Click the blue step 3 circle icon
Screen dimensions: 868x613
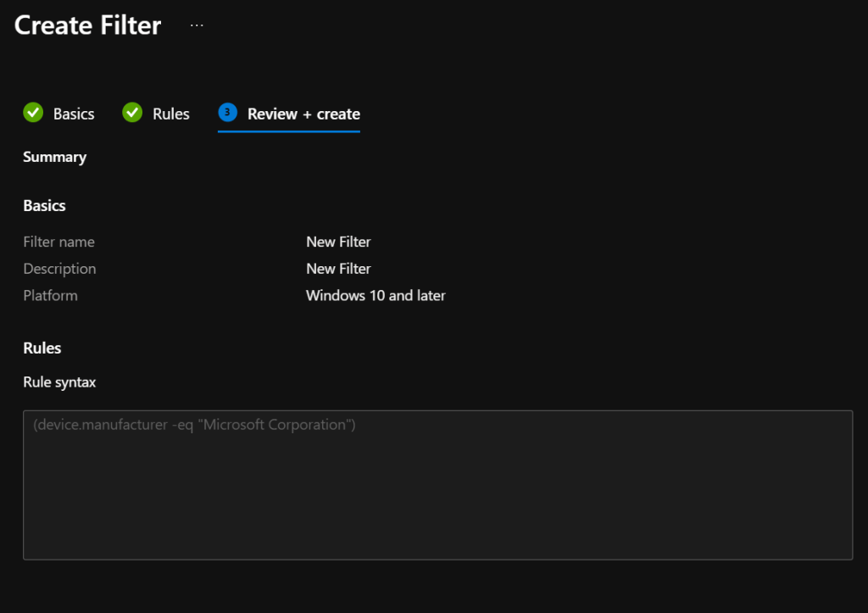coord(227,113)
